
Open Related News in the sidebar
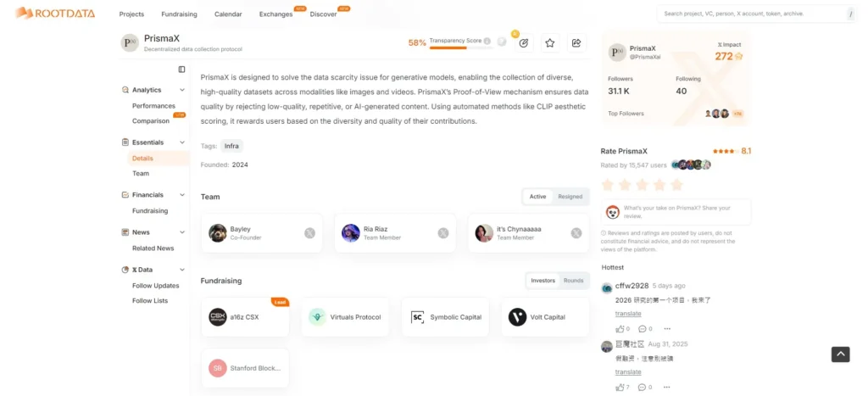tap(153, 248)
